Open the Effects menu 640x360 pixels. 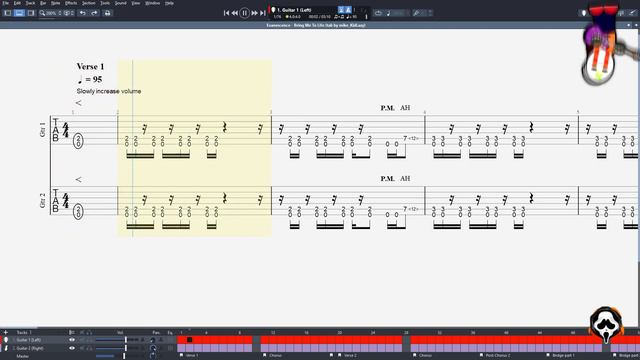coord(71,3)
